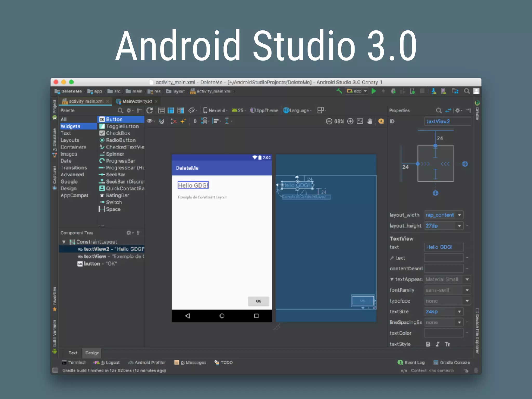
Task: Add bottom constraint with the plus icon
Action: click(x=436, y=193)
